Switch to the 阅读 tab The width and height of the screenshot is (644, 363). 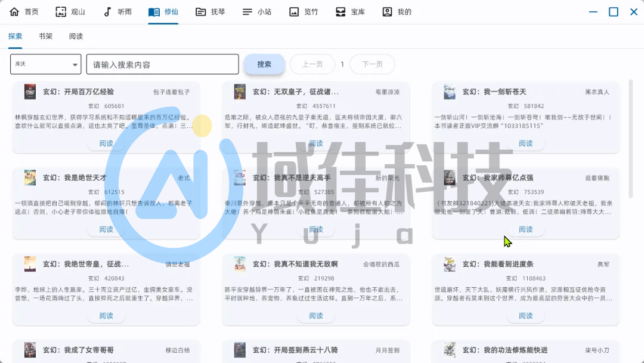pos(76,36)
